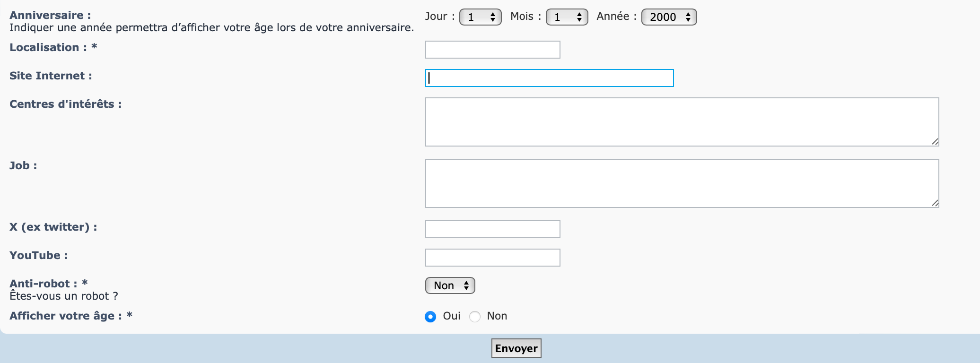Grab Centres d'intérêts textarea resize handle
The height and width of the screenshot is (363, 980).
(x=935, y=142)
